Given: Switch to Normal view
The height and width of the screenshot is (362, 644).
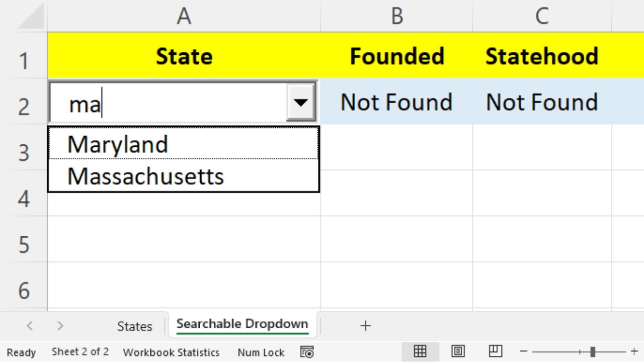Looking at the screenshot, I should pyautogui.click(x=420, y=351).
